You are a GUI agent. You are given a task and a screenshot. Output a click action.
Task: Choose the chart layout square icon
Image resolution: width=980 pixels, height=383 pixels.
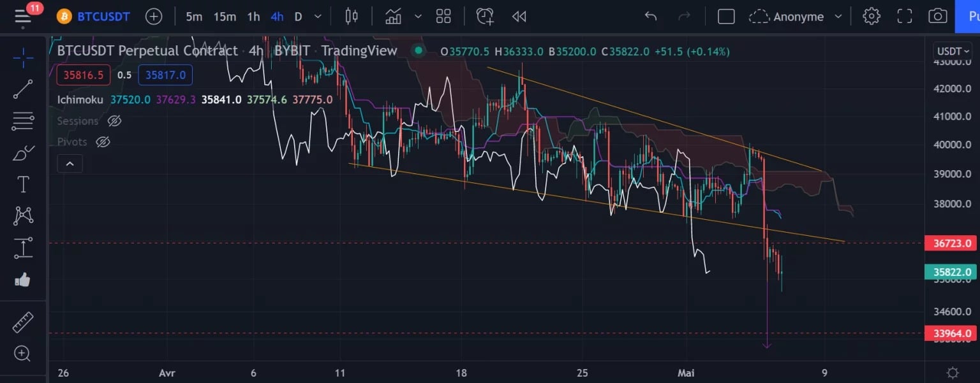(x=726, y=17)
